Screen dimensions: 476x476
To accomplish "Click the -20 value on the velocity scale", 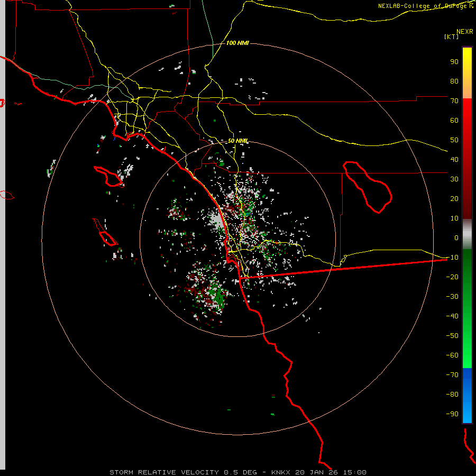I will pos(452,277).
